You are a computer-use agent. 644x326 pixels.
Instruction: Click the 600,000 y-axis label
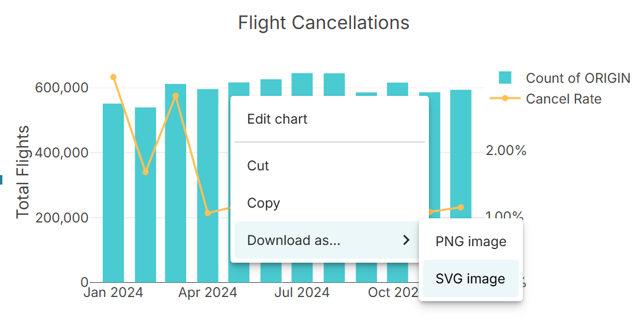[x=63, y=88]
